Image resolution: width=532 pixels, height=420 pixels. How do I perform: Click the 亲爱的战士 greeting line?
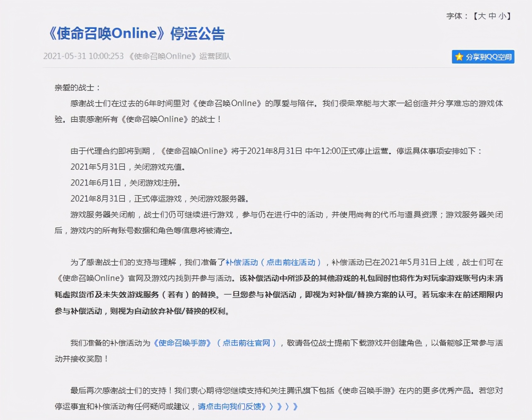pos(77,88)
